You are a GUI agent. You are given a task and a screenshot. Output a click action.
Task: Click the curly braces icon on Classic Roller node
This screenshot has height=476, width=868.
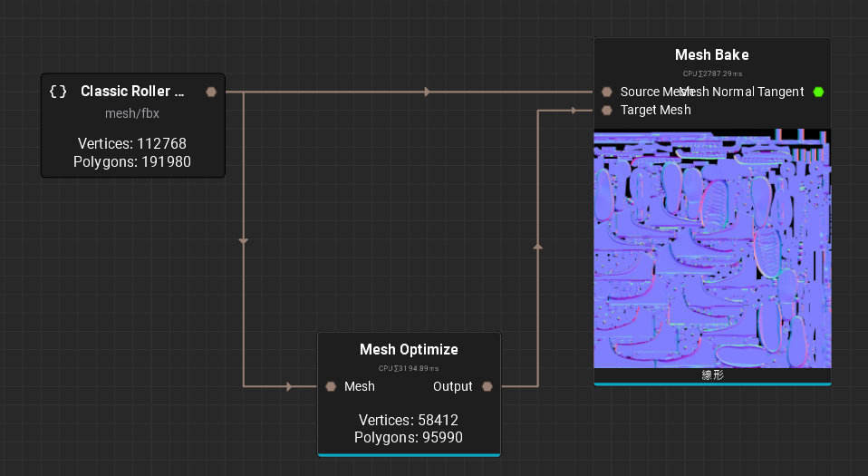58,92
